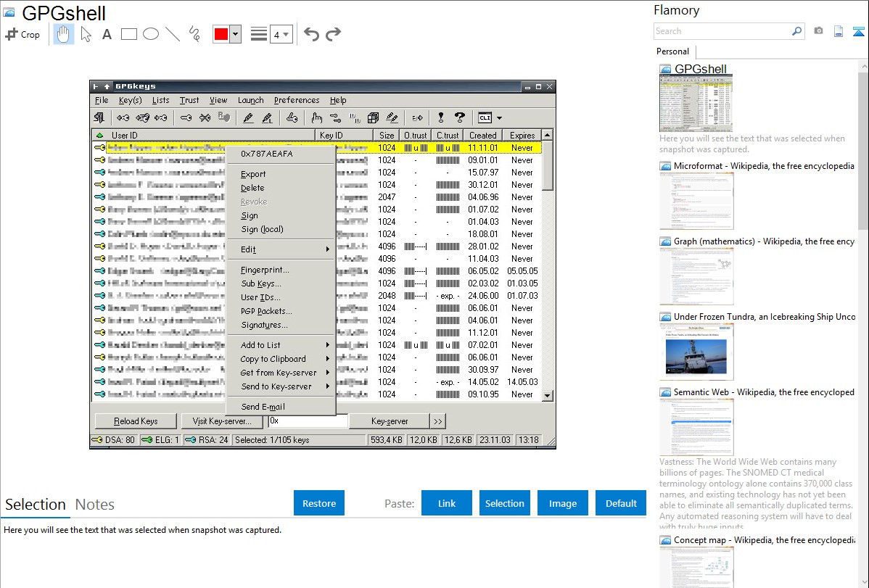The width and height of the screenshot is (869, 588).
Task: Activate the hand pan tool
Action: [64, 34]
